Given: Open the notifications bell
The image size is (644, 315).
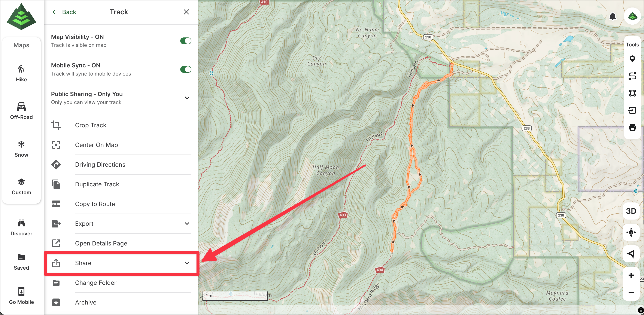Looking at the screenshot, I should pyautogui.click(x=612, y=16).
